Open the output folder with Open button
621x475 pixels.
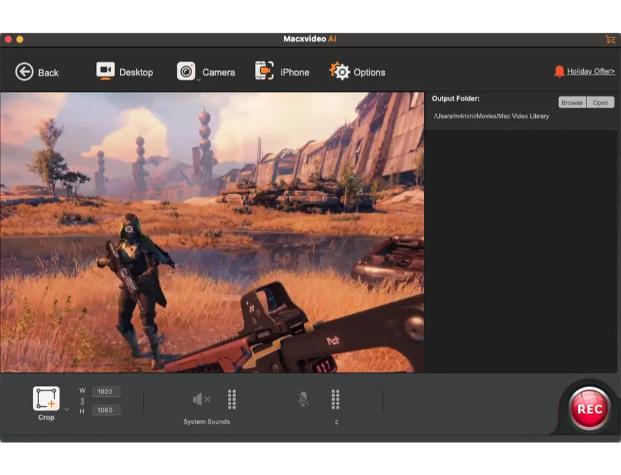point(600,103)
